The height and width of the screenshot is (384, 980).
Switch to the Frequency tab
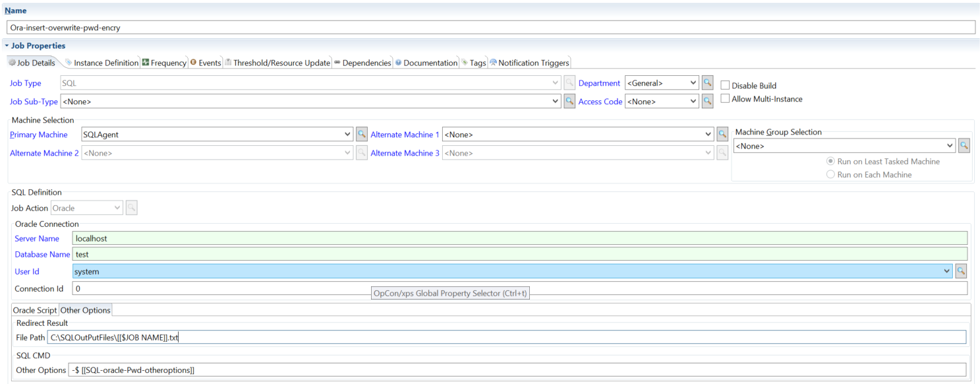point(164,63)
